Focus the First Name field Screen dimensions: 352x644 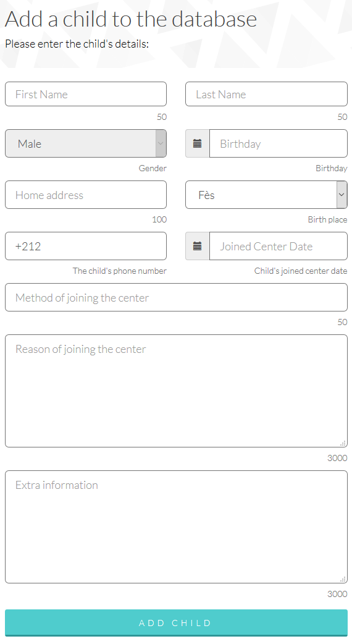tap(86, 94)
